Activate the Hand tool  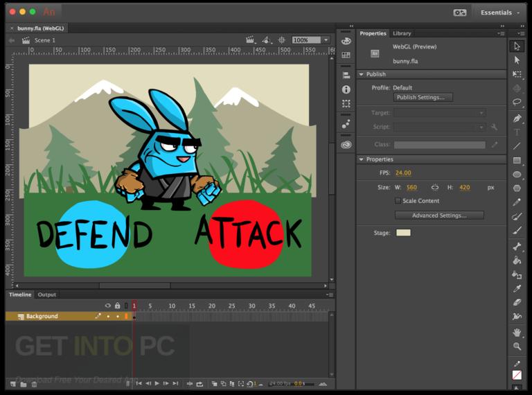(x=517, y=333)
